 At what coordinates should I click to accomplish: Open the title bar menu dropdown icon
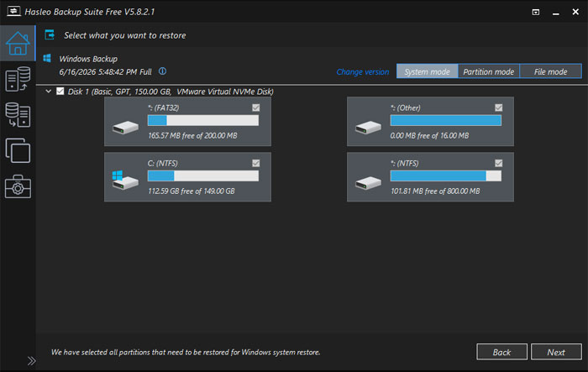click(536, 13)
